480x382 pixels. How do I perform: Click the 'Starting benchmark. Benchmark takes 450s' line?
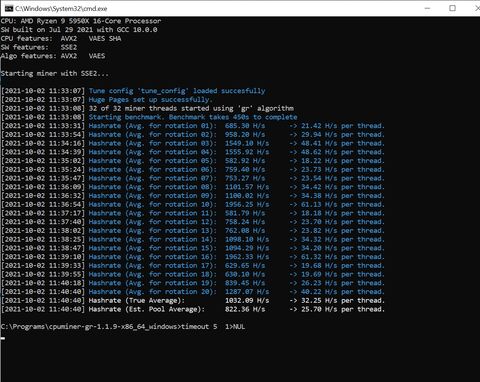click(x=193, y=117)
